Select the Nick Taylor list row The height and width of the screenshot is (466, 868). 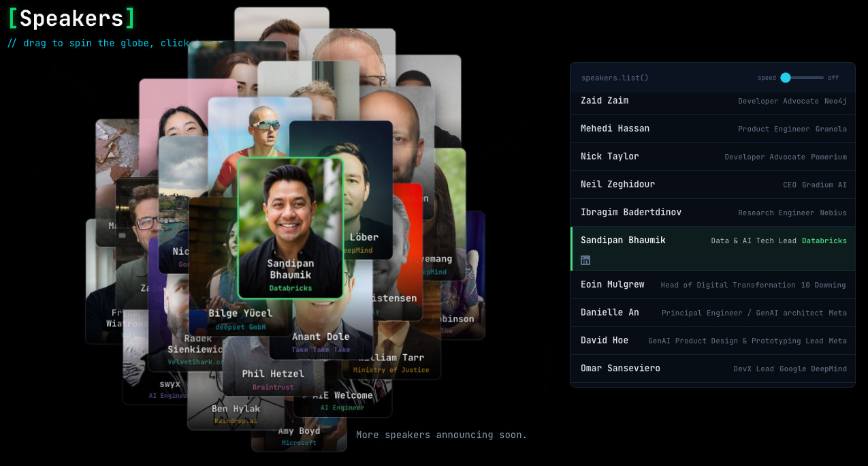[713, 157]
